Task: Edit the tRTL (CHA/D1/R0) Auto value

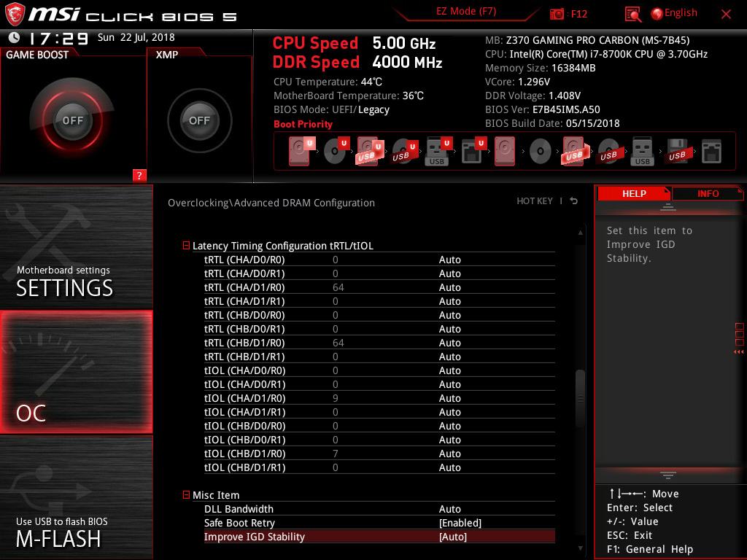Action: point(449,287)
